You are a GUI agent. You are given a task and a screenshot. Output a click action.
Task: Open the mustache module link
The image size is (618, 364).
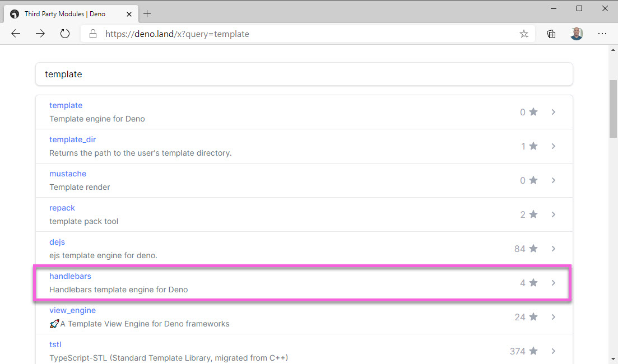click(x=68, y=174)
